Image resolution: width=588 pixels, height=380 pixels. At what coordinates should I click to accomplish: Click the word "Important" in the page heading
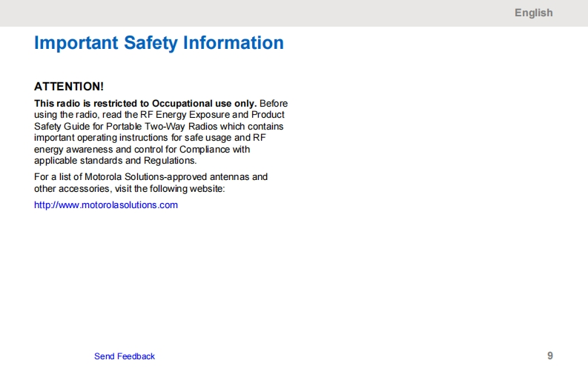tap(76, 43)
